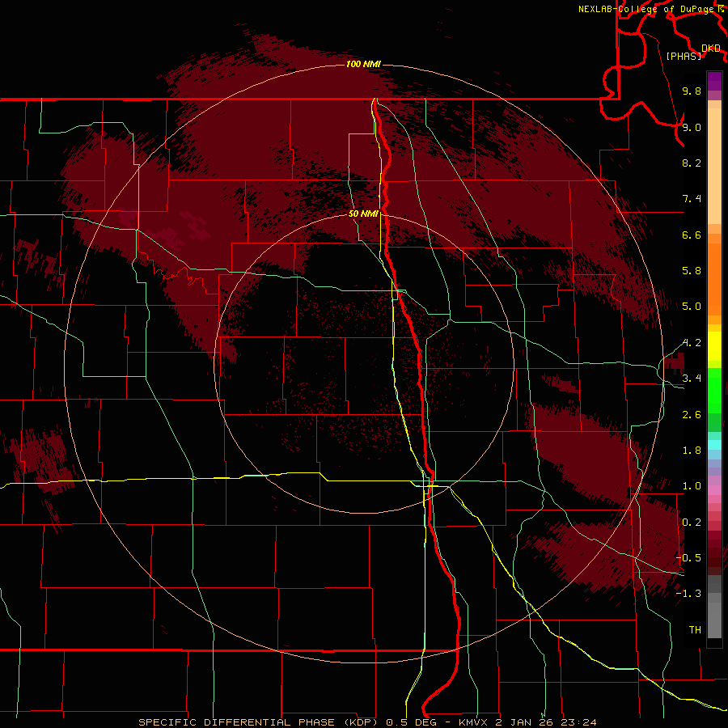Click the -1.3 value on color scale
Screen dimensions: 728x728
(x=688, y=594)
